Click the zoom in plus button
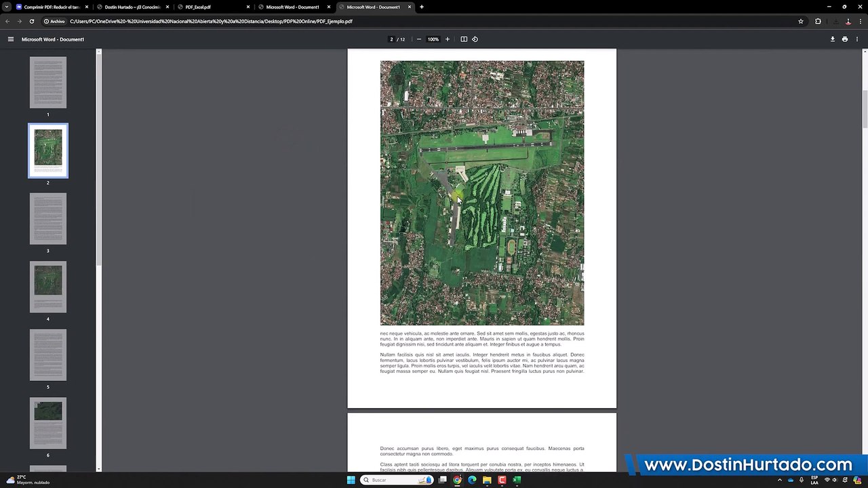Screen dimensions: 868x488 tap(447, 39)
